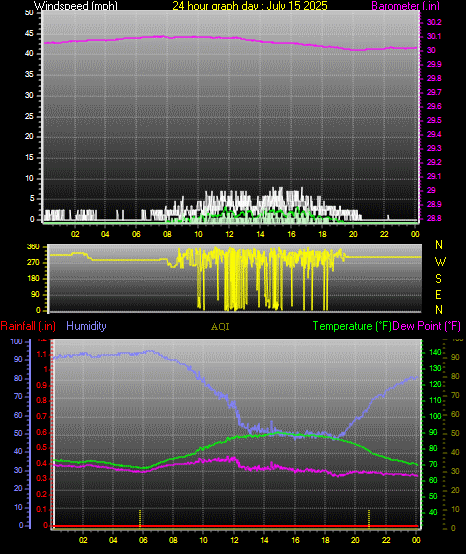Click the 28.8 barometer axis value
The height and width of the screenshot is (554, 466).
(434, 218)
